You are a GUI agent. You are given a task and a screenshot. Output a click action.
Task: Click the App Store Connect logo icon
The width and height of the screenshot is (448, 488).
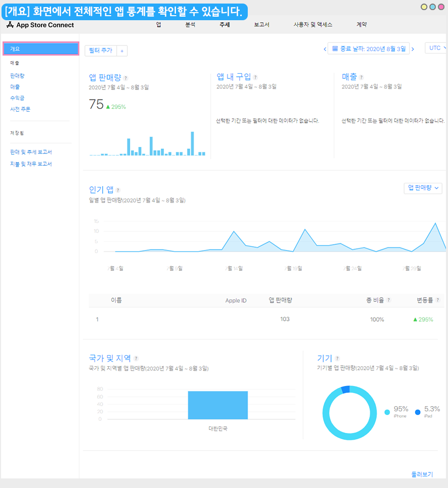pos(10,25)
